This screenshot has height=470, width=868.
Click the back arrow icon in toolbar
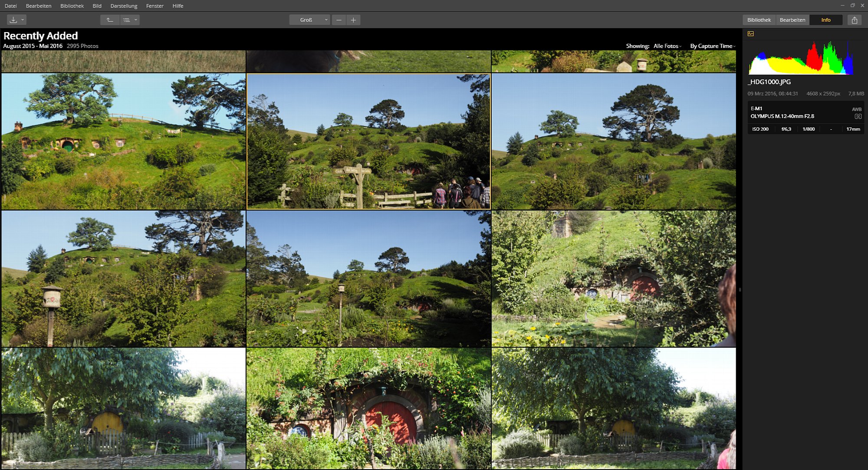click(110, 20)
